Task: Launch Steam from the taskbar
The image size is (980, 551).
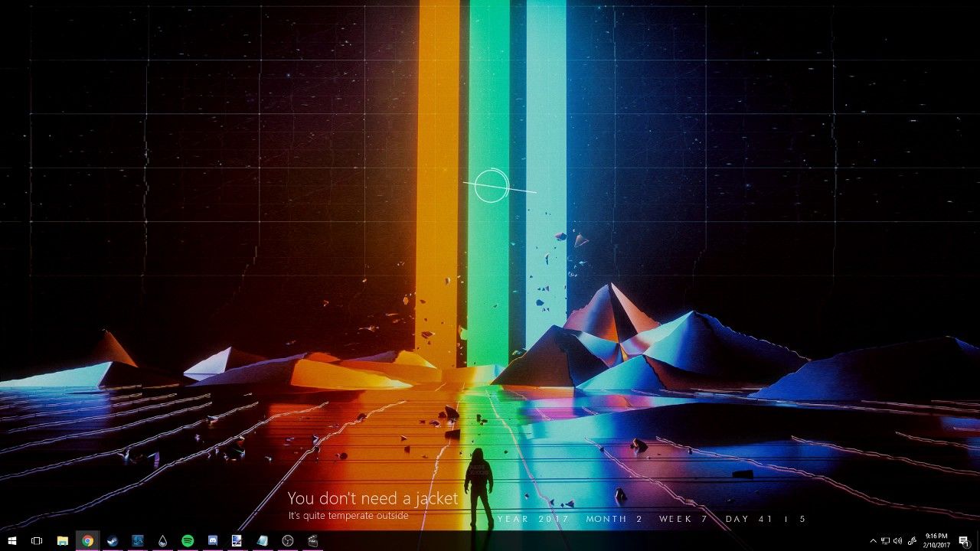Action: click(113, 540)
